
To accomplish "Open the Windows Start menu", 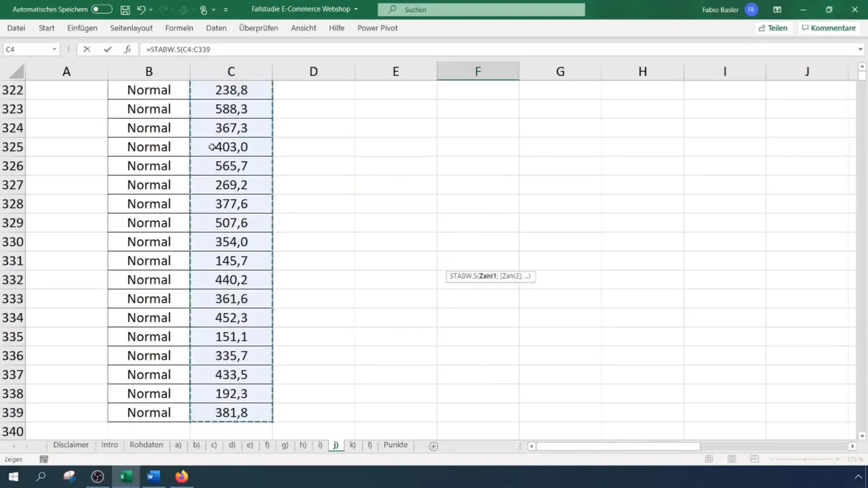I will point(14,477).
